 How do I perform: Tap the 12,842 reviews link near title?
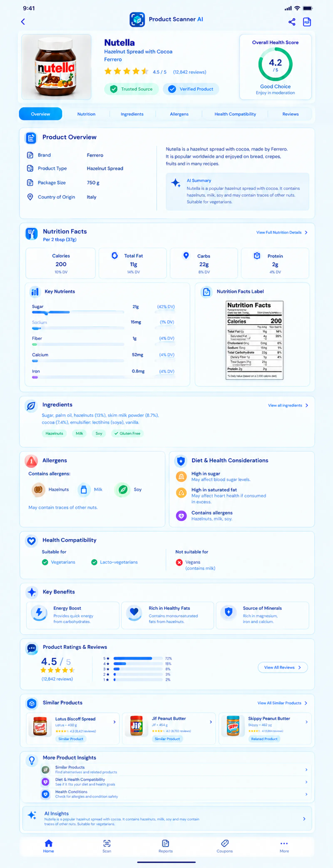[x=190, y=72]
